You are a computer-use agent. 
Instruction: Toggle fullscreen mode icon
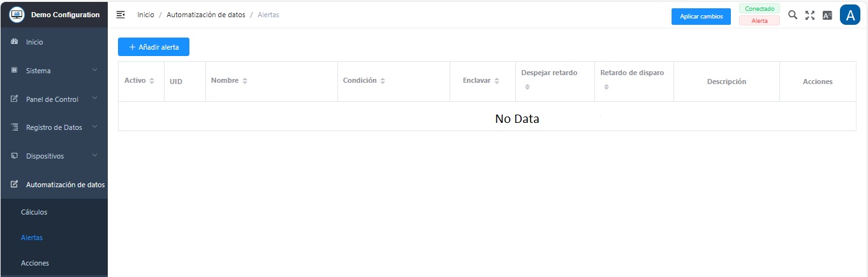click(810, 15)
